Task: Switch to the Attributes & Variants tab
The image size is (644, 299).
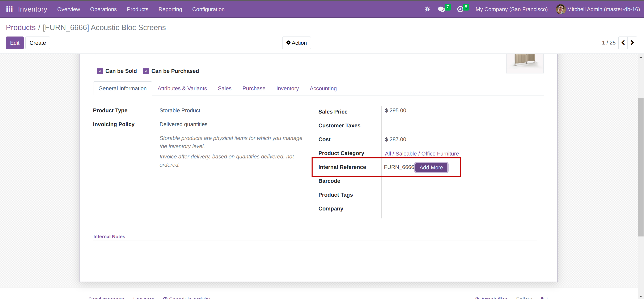Action: (x=182, y=89)
